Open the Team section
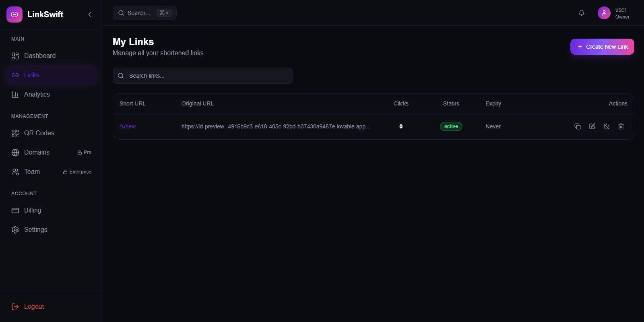Image resolution: width=644 pixels, height=322 pixels. pos(32,172)
